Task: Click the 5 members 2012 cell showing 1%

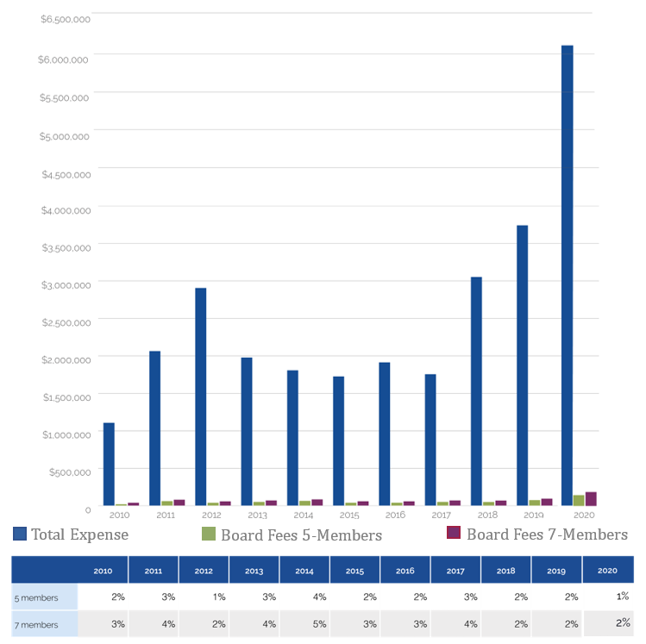Action: (204, 597)
